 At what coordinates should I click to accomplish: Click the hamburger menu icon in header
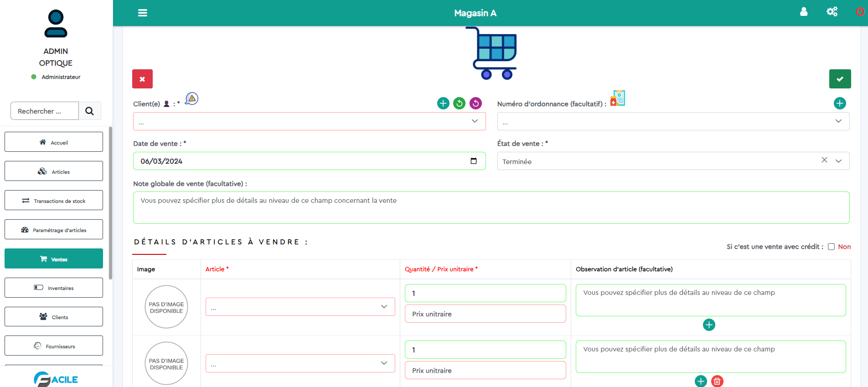(142, 13)
